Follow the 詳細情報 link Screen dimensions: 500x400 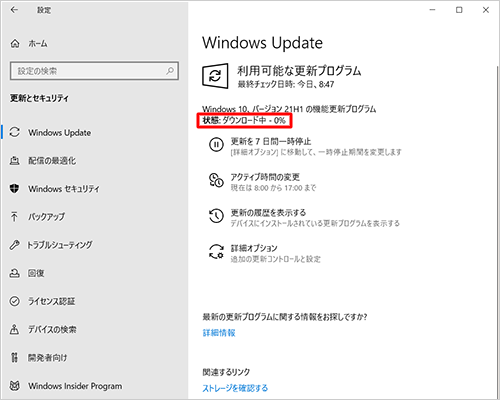click(x=219, y=333)
